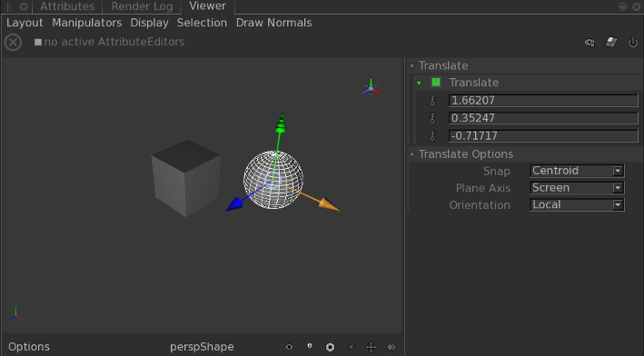The width and height of the screenshot is (644, 356).
Task: Click the first Translate value key icon
Action: (x=432, y=101)
